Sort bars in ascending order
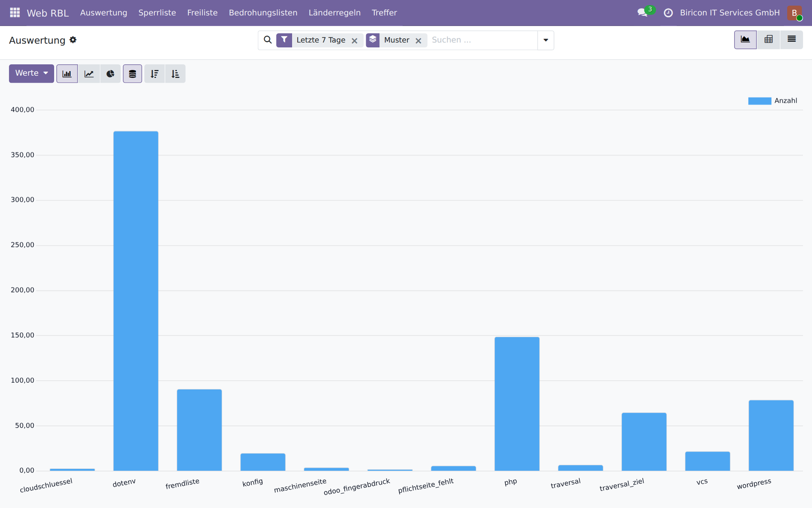 coord(176,74)
